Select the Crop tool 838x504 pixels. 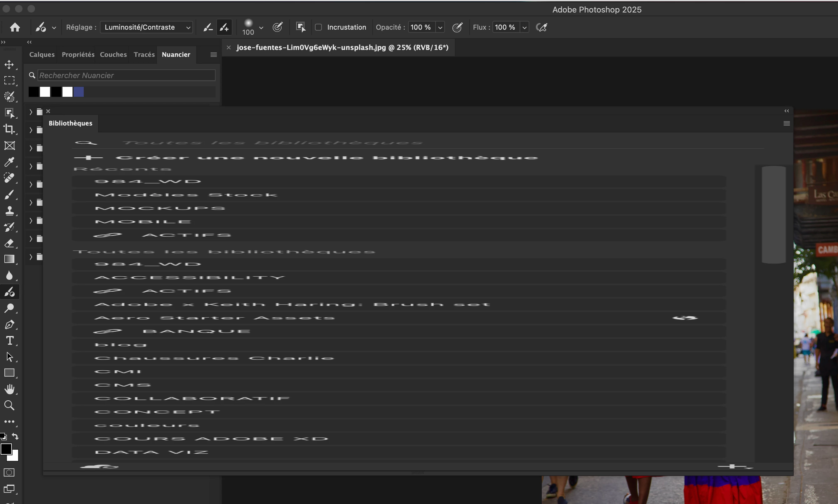[9, 129]
